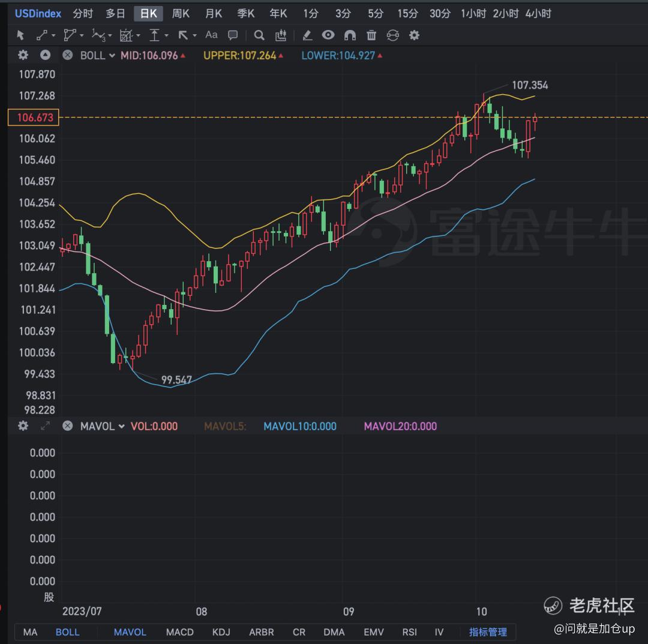Switch to 1分 one-minute chart
The height and width of the screenshot is (644, 648).
311,14
